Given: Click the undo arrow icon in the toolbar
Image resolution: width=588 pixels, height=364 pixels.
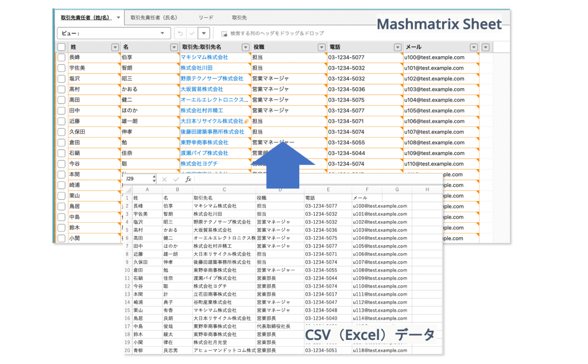Looking at the screenshot, I should (180, 33).
